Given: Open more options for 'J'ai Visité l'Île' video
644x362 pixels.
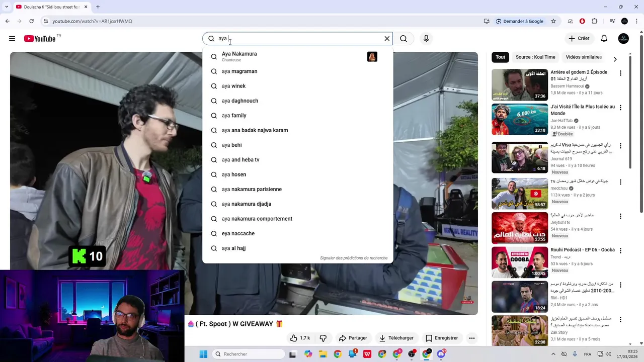Looking at the screenshot, I should (x=620, y=108).
